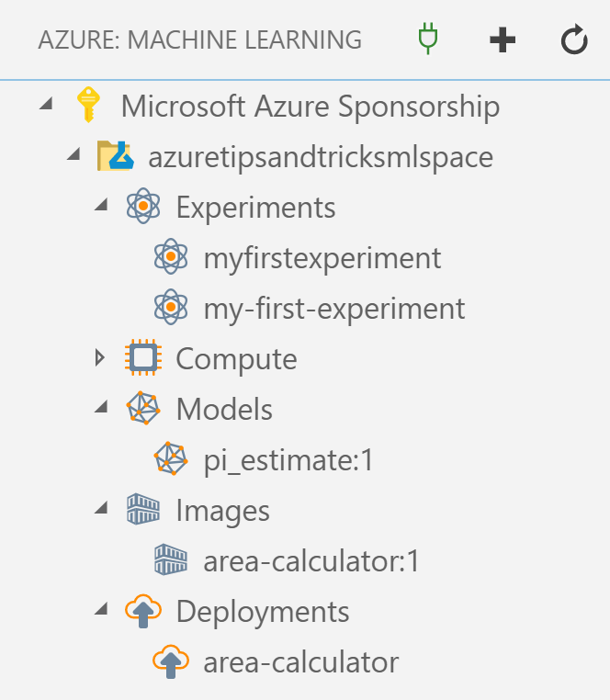Screen dimensions: 610x700
Task: Select the area-calculator deployment
Action: click(301, 662)
